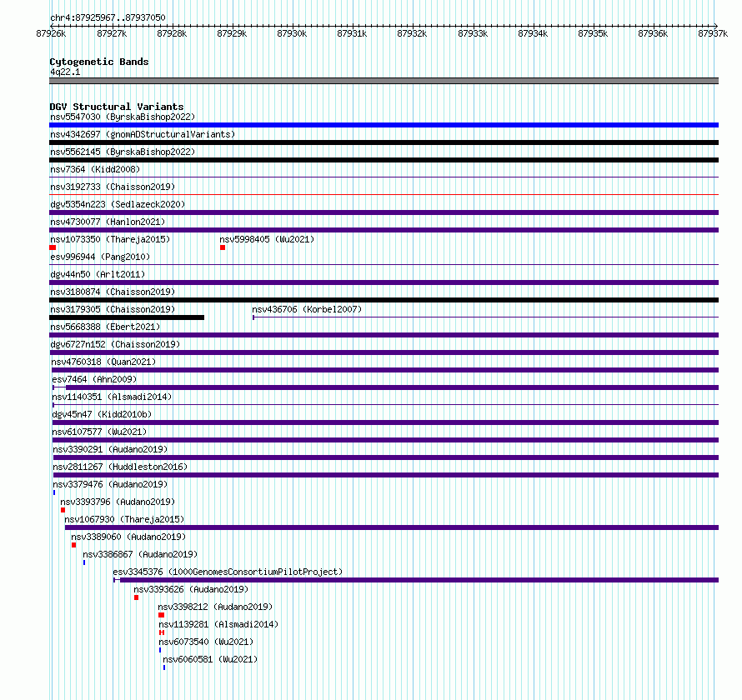Click the nsv3379476 (Audano2019) label
This screenshot has height=700, width=742.
(110, 484)
